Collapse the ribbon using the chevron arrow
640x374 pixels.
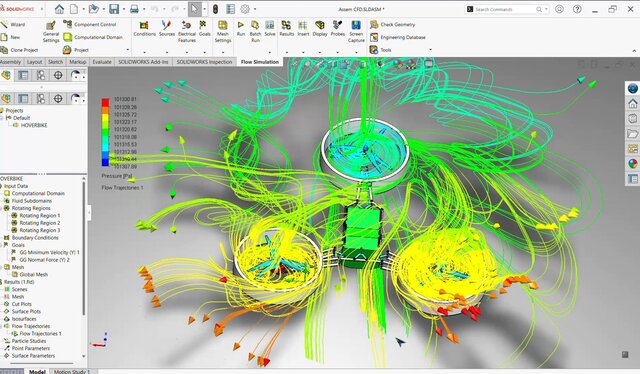click(x=634, y=51)
